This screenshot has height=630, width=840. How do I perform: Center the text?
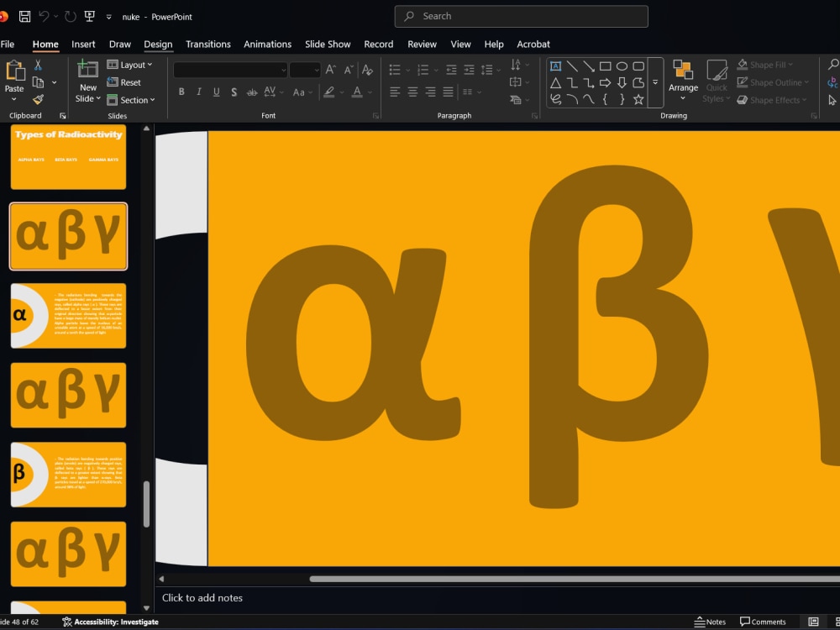(412, 92)
